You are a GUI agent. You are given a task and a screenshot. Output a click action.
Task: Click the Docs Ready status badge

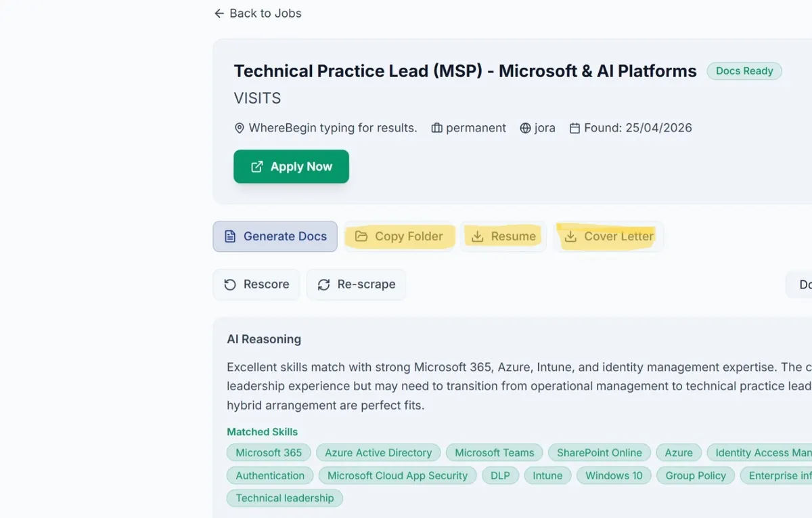(744, 71)
